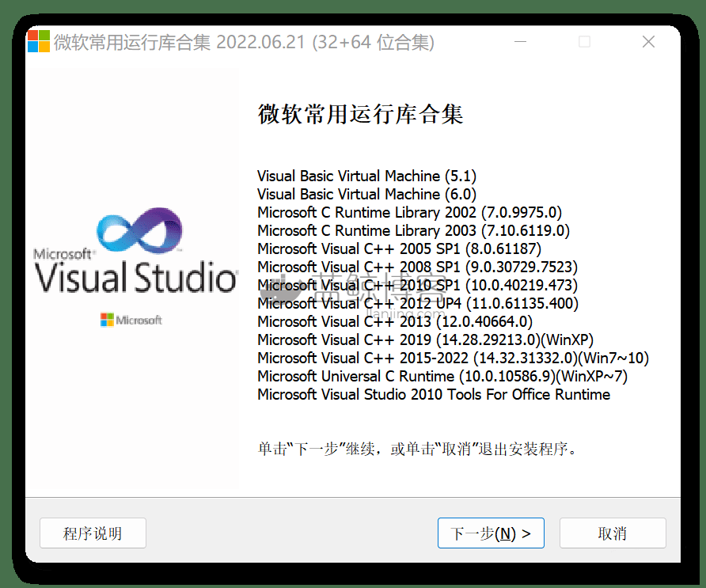The image size is (706, 588).
Task: Click Microsoft Visual C++ 2005 SP1 line
Action: 400,249
